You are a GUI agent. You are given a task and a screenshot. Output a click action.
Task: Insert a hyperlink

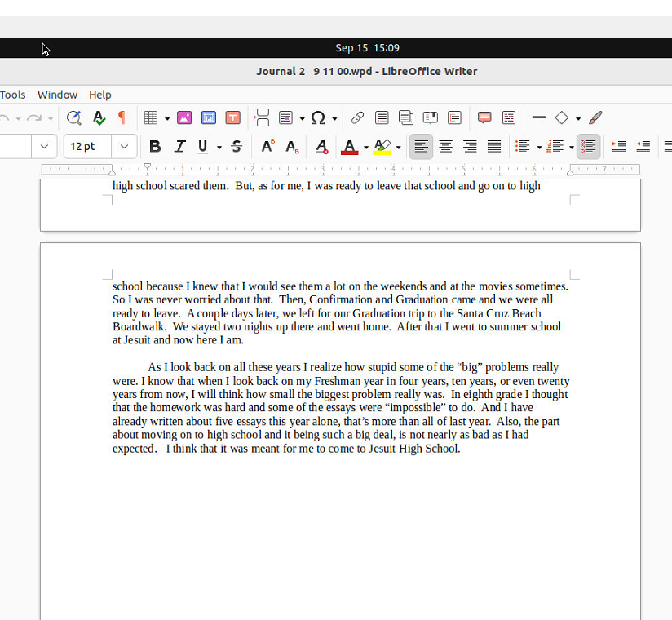(x=357, y=117)
